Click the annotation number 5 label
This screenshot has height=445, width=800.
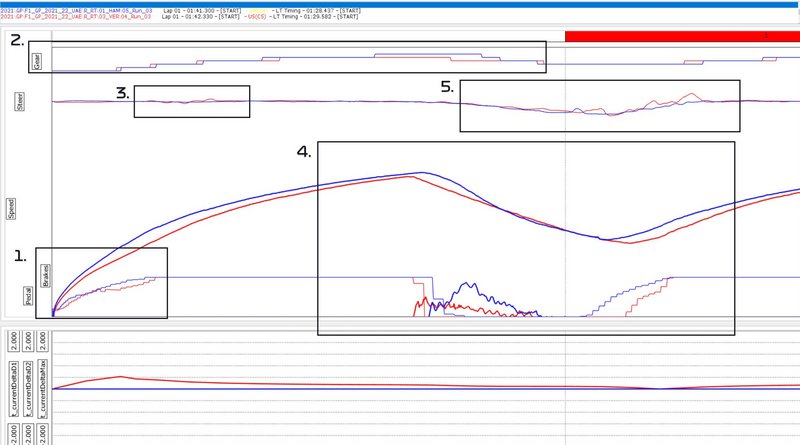pyautogui.click(x=447, y=87)
